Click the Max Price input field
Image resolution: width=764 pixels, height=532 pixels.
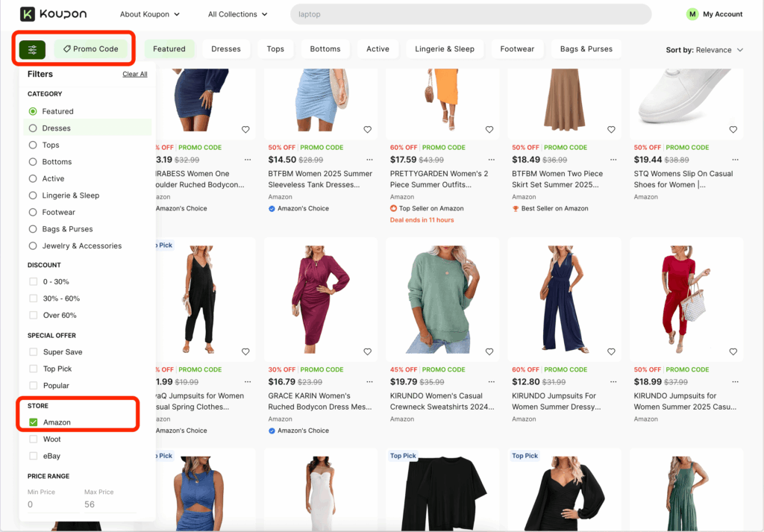click(110, 504)
